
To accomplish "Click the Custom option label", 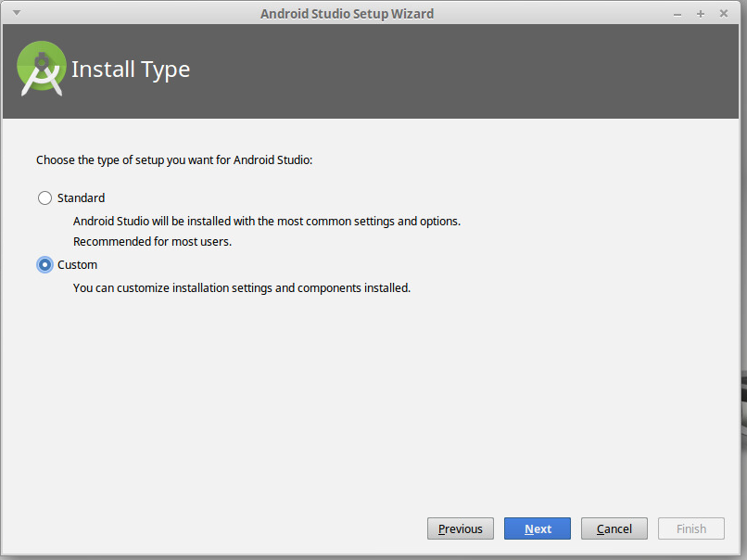I will [77, 264].
